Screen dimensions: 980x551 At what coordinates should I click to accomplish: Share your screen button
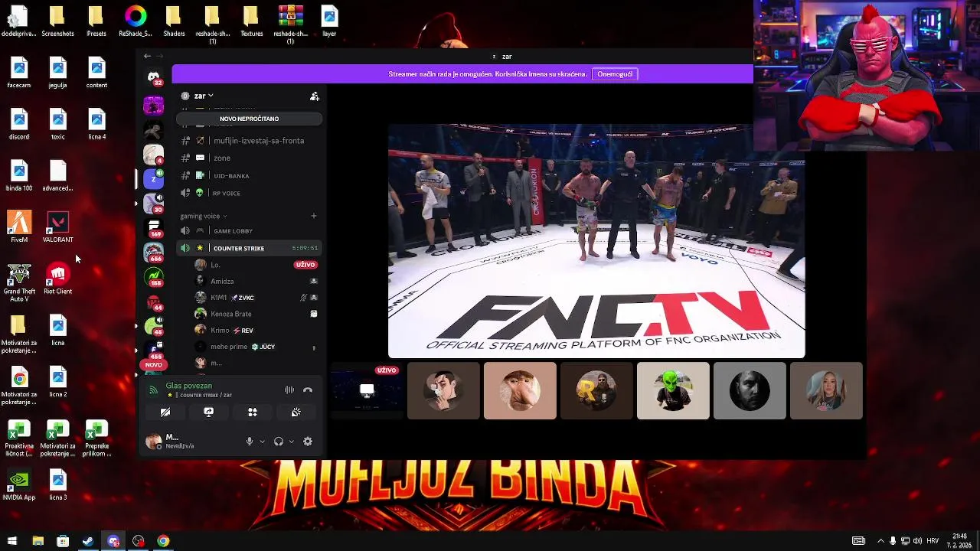click(208, 412)
